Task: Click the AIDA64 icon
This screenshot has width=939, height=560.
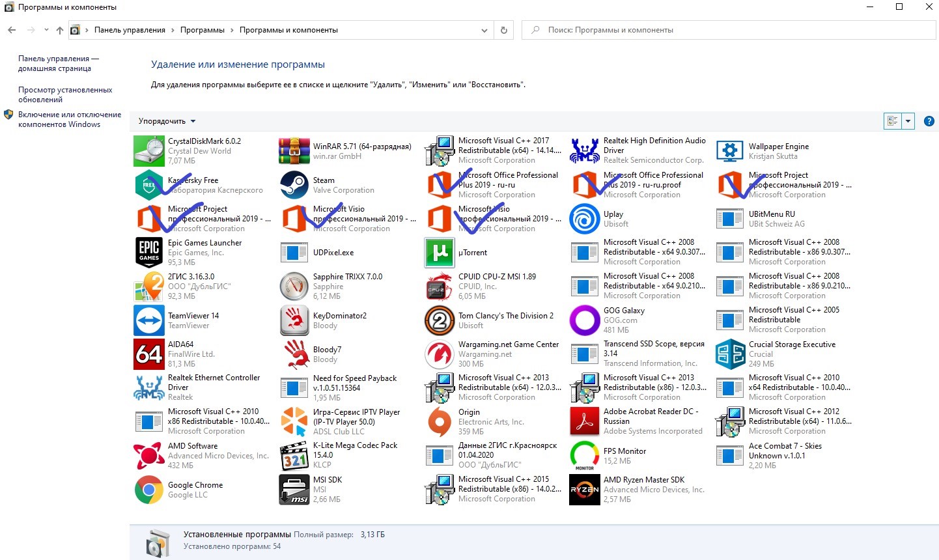Action: coord(149,354)
